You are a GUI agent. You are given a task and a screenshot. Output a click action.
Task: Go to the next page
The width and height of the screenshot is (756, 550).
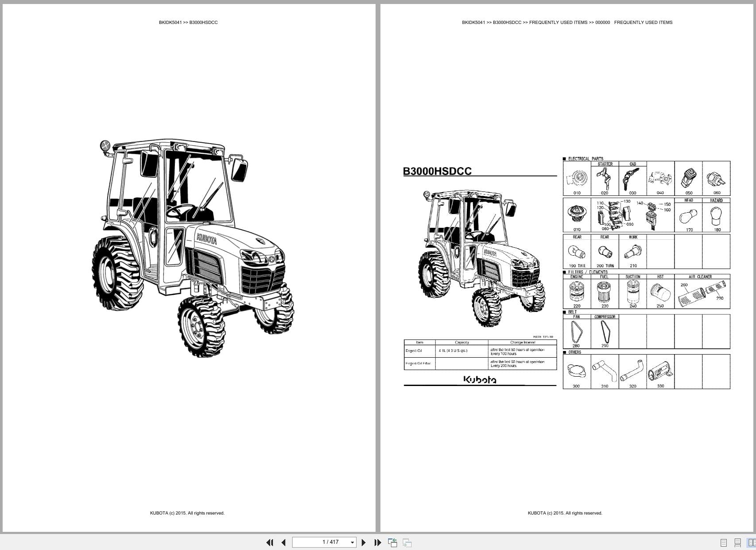tap(364, 542)
